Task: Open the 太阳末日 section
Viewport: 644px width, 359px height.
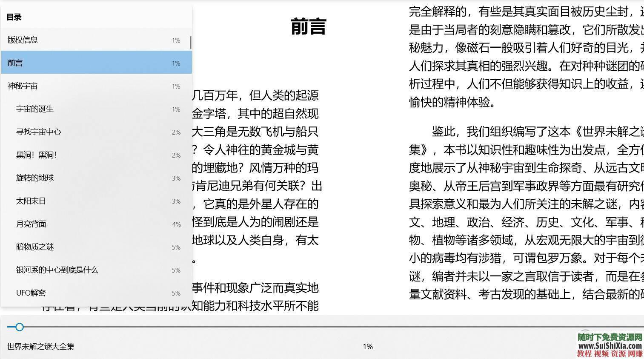Action: (30, 201)
